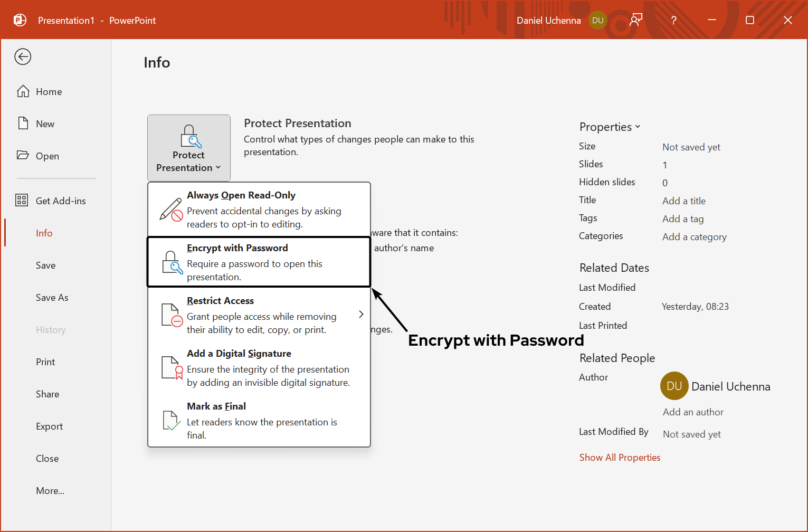
Task: Click the DU account avatar in title bar
Action: [x=597, y=20]
